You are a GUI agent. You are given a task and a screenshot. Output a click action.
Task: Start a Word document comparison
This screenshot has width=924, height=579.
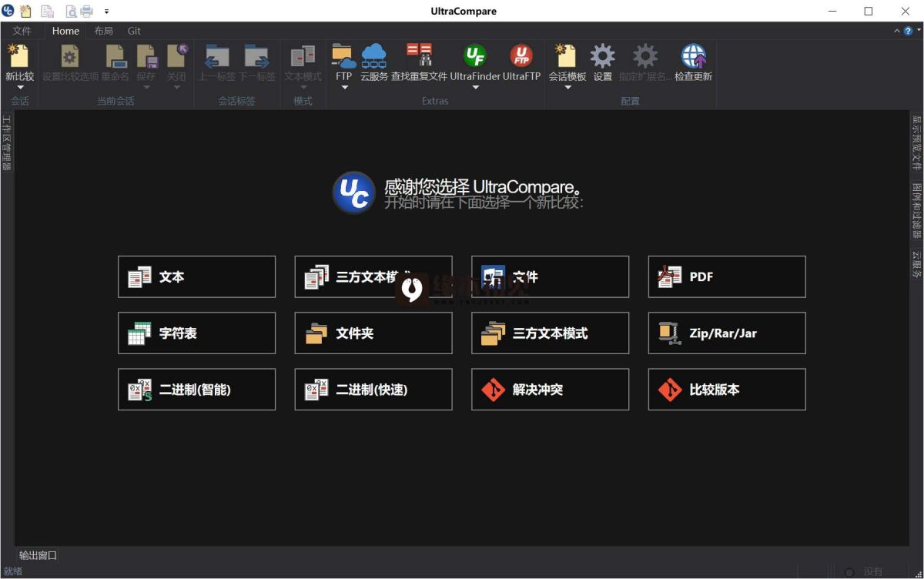[x=550, y=276]
